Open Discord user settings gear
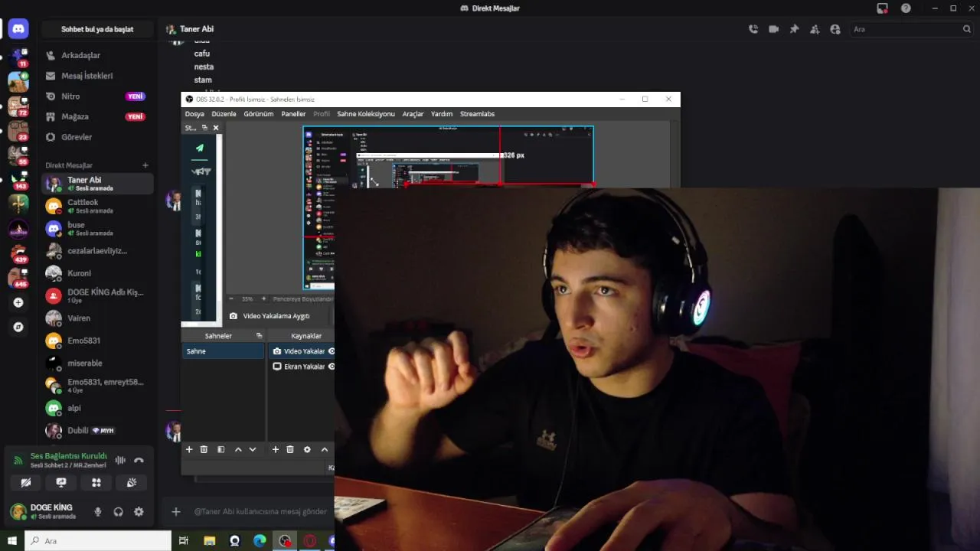980x551 pixels. click(139, 512)
